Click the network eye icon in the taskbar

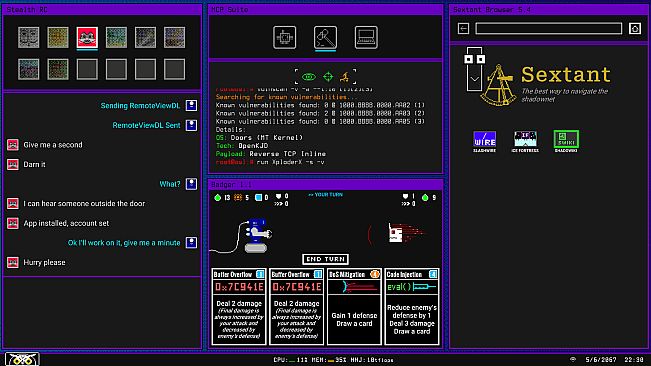coord(573,359)
